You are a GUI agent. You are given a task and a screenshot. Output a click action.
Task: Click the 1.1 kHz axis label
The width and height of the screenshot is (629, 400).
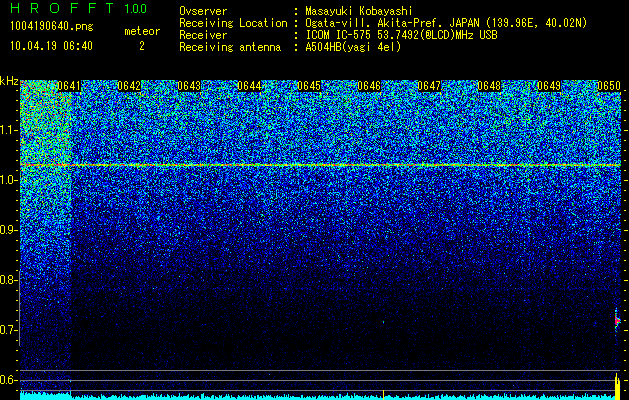[7, 130]
